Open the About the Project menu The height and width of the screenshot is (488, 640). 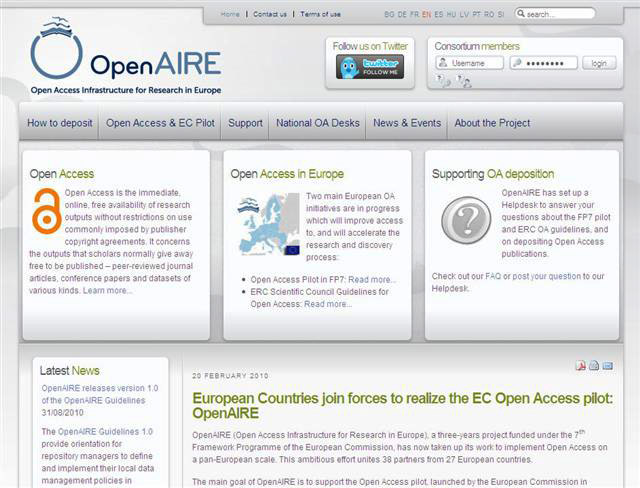(x=492, y=123)
